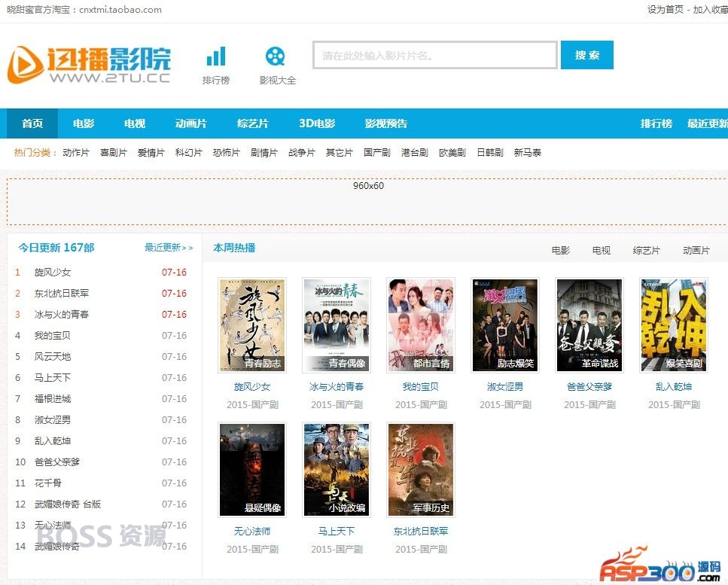Switch weekly hot list to 综艺片 tab
The width and height of the screenshot is (728, 585).
click(646, 250)
